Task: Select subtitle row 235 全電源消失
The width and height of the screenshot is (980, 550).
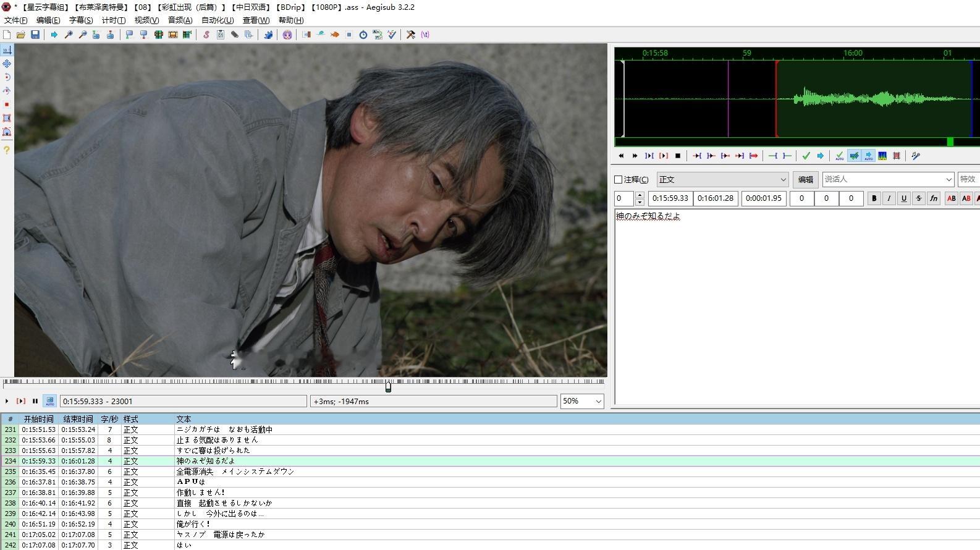Action: [x=490, y=472]
